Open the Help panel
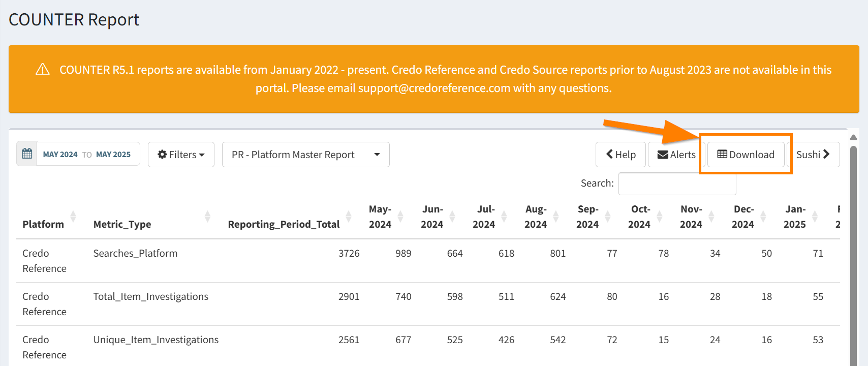The height and width of the screenshot is (366, 868). click(x=621, y=155)
